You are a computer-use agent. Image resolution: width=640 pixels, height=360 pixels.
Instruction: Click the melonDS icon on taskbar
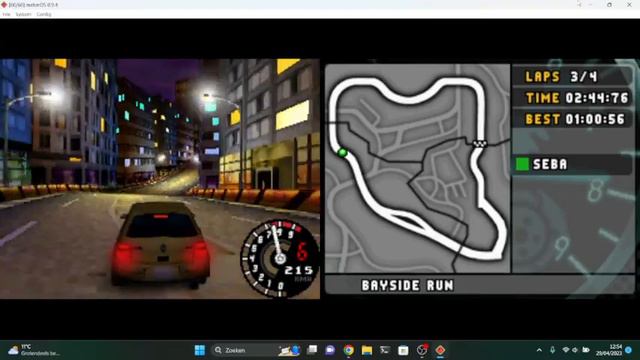coord(440,350)
